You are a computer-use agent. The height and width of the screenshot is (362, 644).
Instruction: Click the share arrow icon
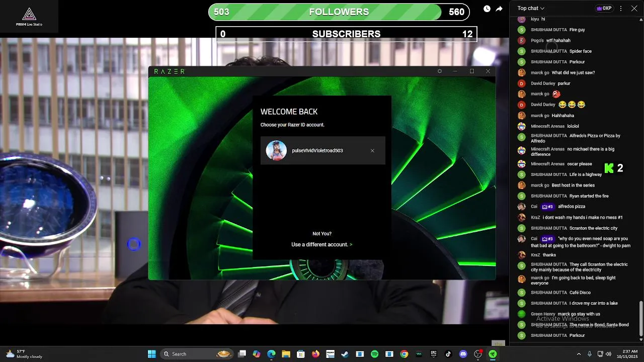tap(499, 9)
